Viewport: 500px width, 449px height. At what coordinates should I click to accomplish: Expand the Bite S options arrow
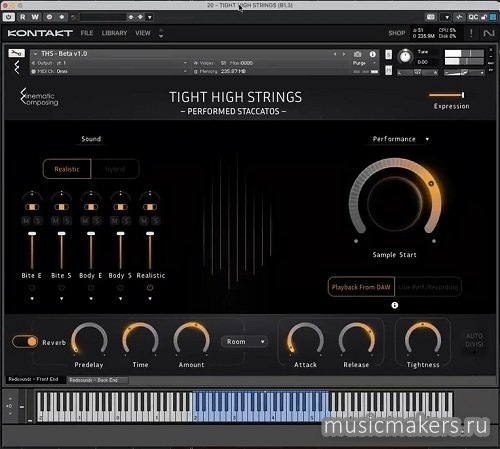click(x=61, y=299)
